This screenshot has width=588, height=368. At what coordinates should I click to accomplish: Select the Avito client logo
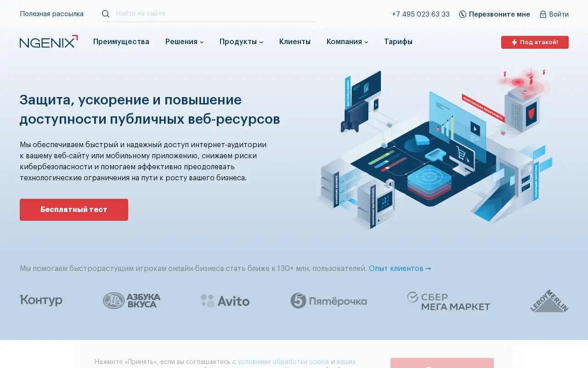[x=225, y=301]
